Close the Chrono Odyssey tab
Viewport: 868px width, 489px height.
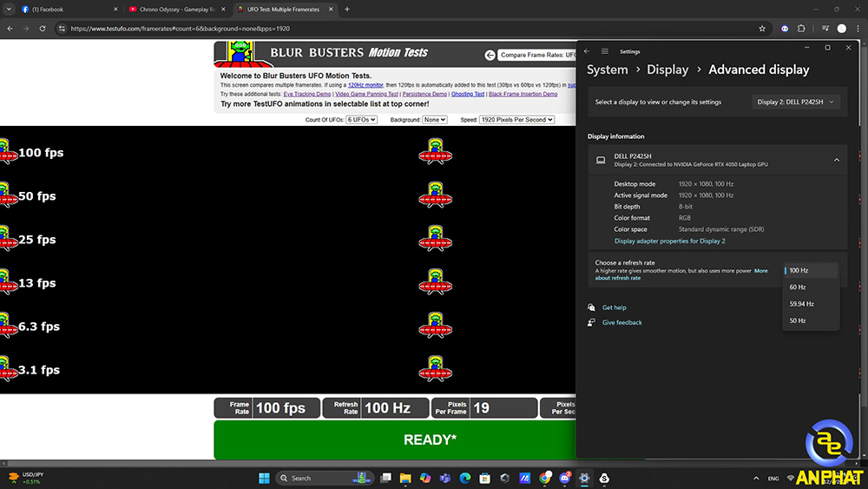pyautogui.click(x=223, y=9)
